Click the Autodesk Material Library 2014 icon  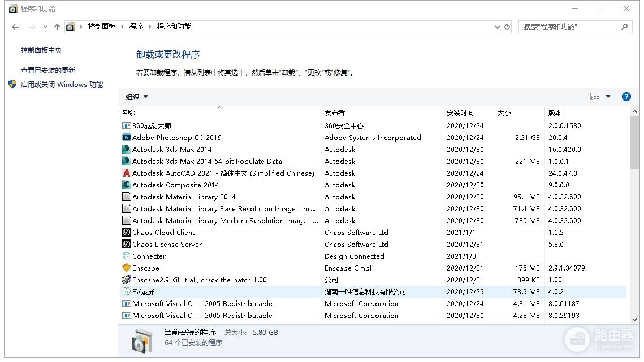coord(127,197)
